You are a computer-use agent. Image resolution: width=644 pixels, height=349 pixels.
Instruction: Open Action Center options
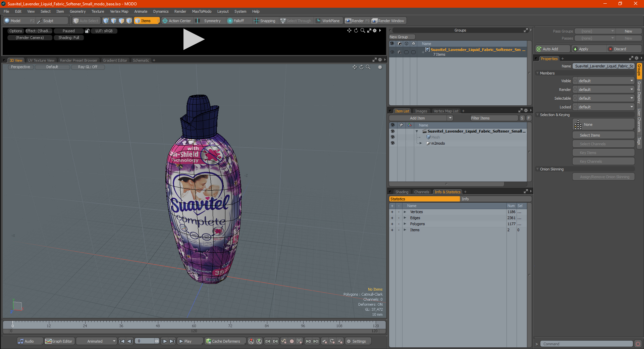tap(177, 21)
